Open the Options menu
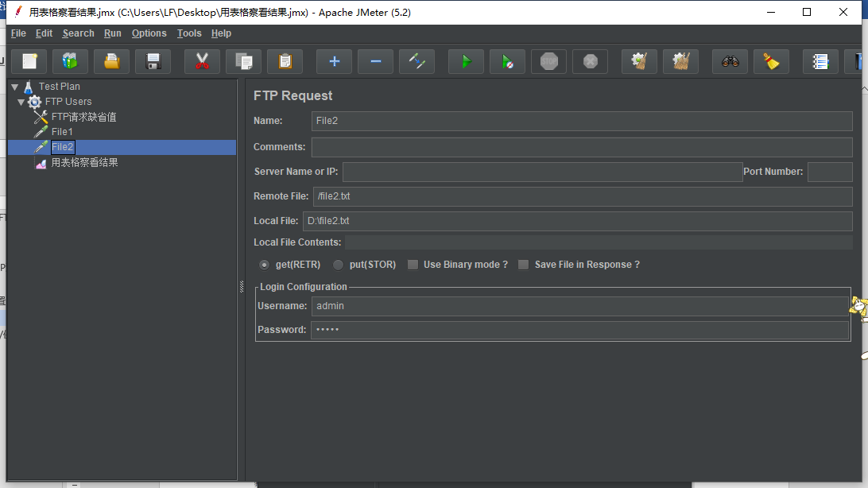 pyautogui.click(x=149, y=33)
